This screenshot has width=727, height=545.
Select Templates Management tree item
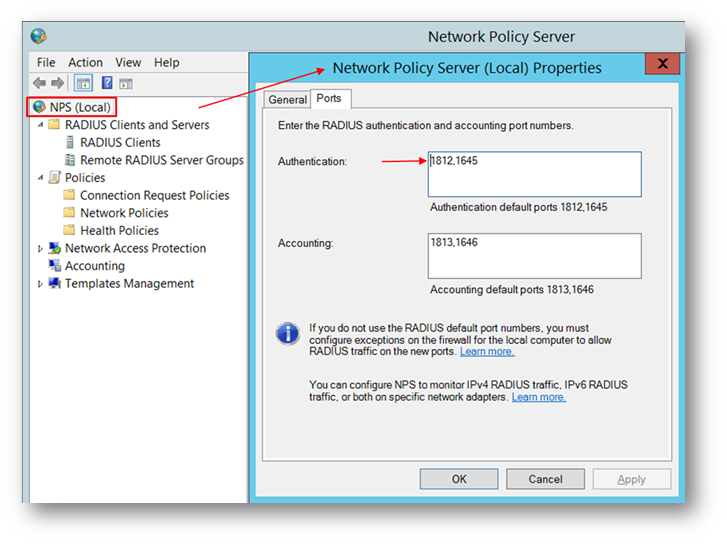(129, 283)
